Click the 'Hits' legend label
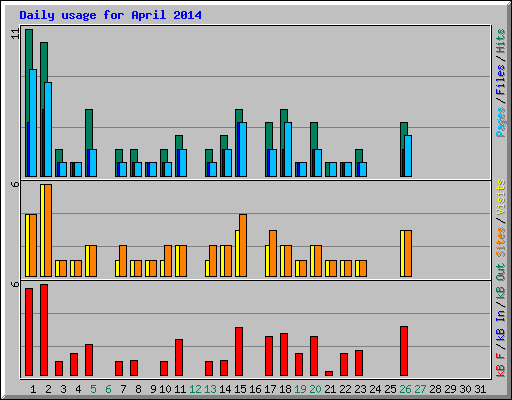This screenshot has height=400, width=512. point(500,41)
